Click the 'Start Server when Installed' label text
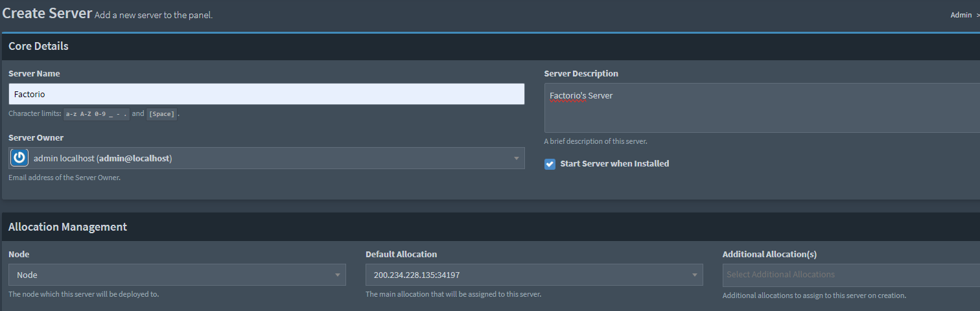 614,164
